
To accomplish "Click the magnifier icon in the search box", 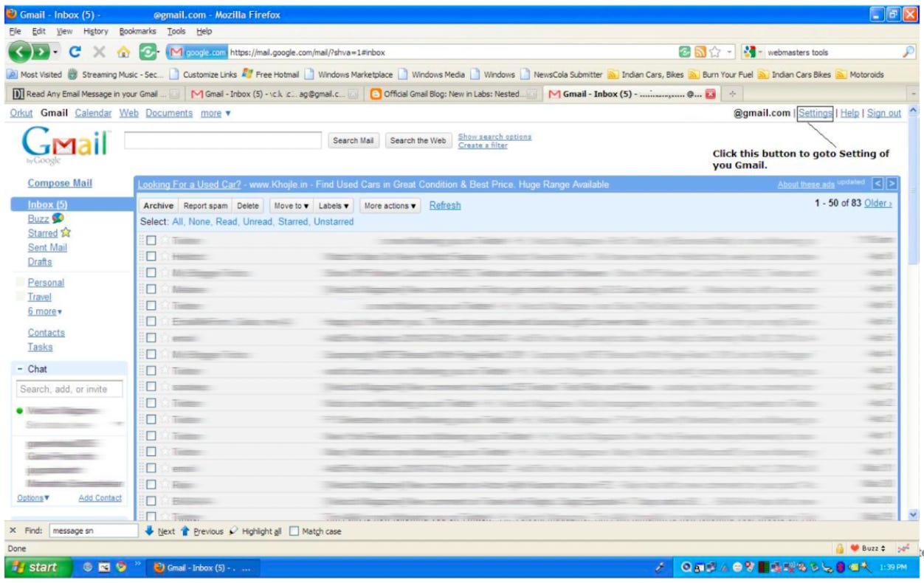I will coord(909,52).
